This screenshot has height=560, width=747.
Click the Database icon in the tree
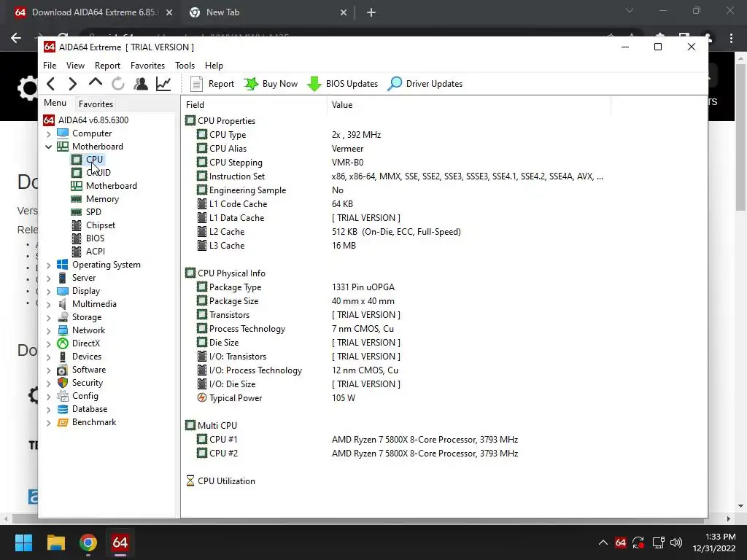click(x=63, y=409)
